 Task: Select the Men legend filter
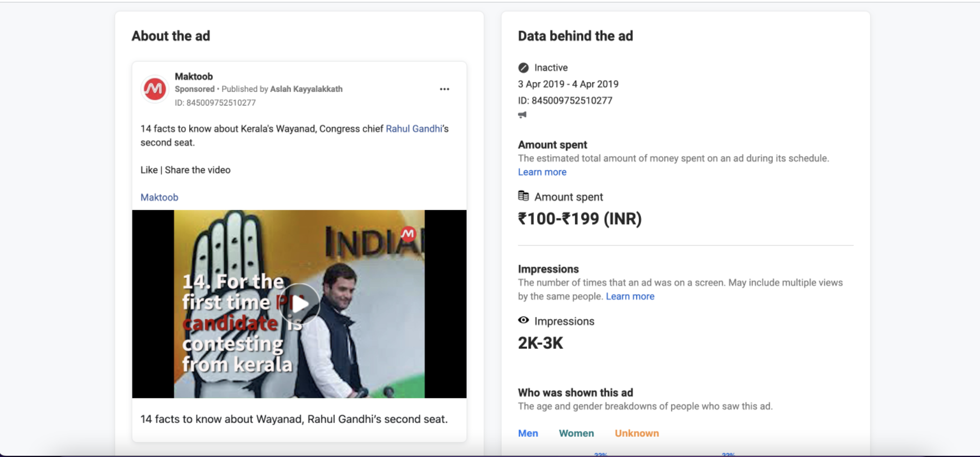(528, 433)
